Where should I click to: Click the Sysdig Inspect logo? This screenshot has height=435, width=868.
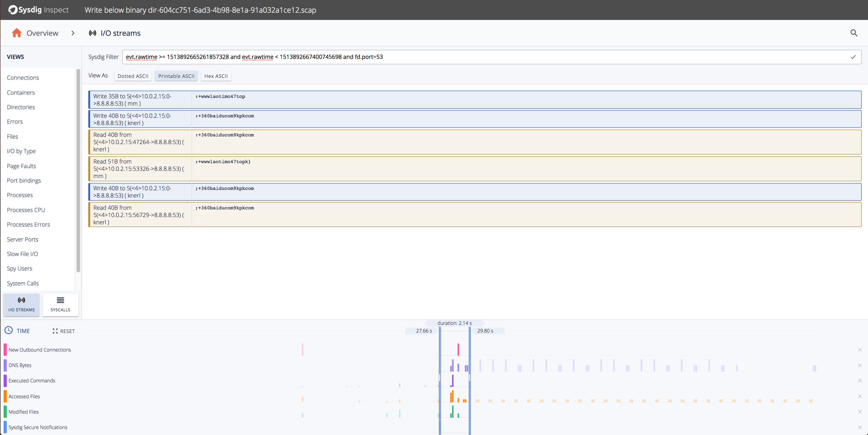pos(38,10)
